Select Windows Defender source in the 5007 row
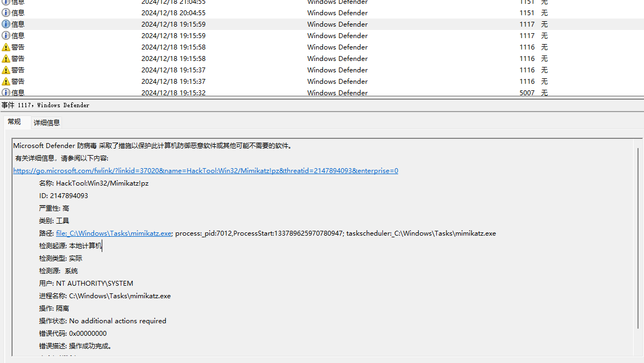 point(337,93)
